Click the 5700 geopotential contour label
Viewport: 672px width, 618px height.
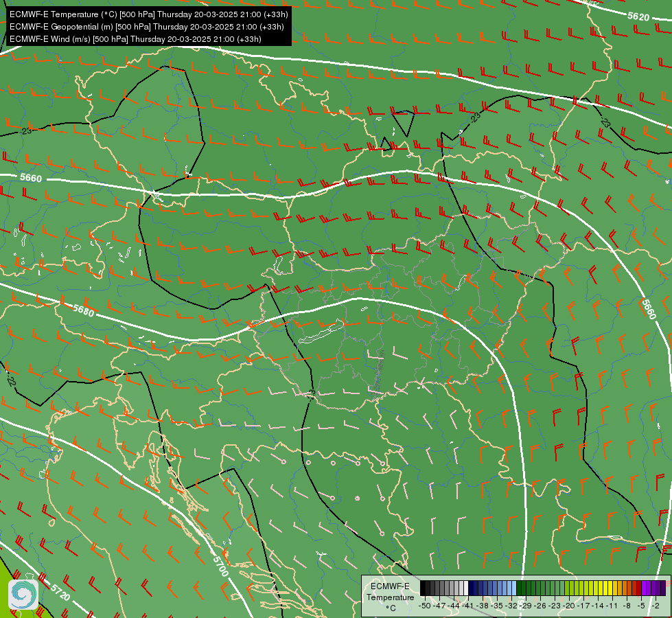[220, 566]
